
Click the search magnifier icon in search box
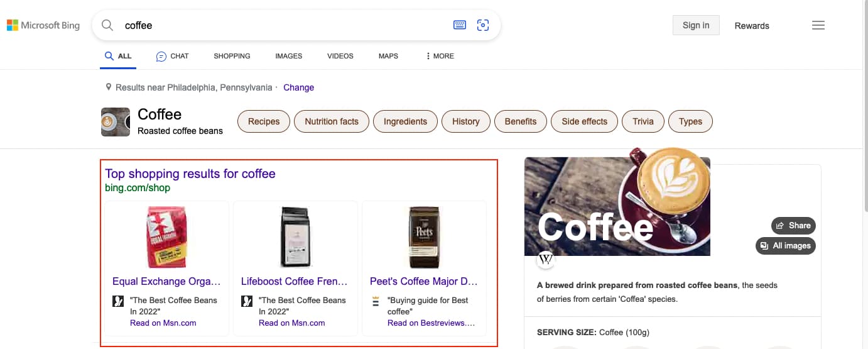click(107, 25)
